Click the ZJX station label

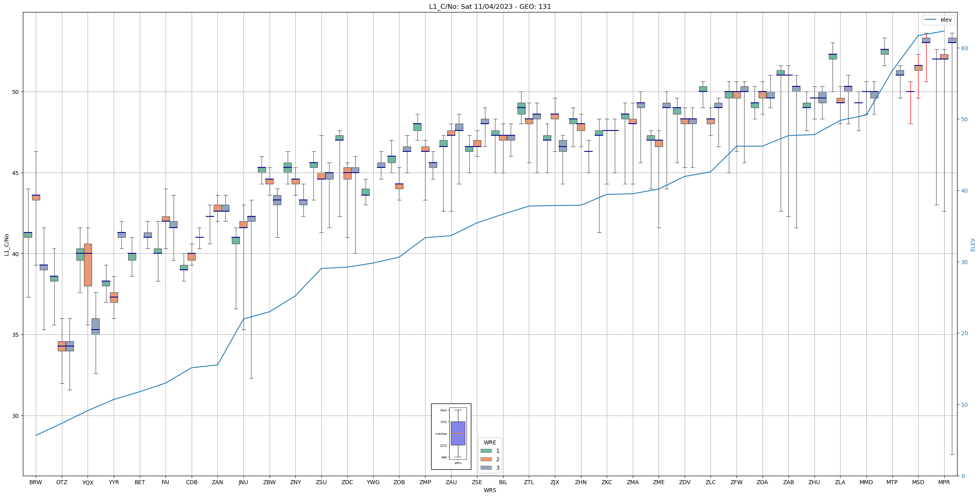click(x=555, y=482)
